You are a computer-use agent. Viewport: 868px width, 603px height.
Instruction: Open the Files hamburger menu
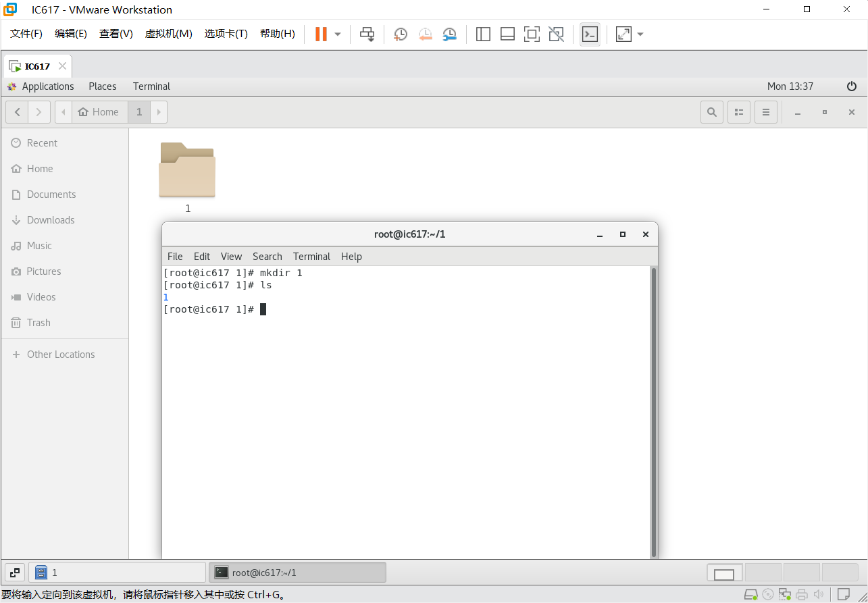click(x=766, y=112)
